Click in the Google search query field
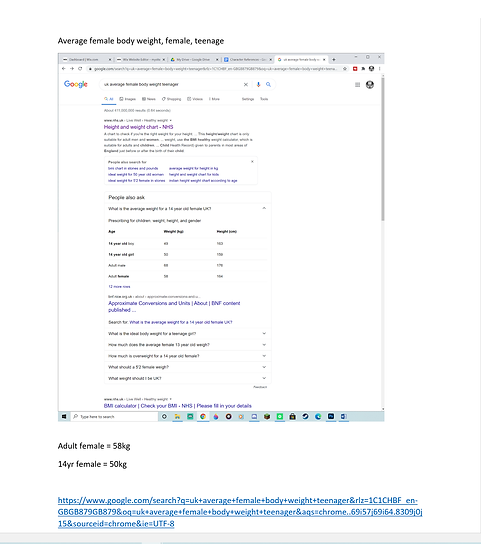481x544 pixels. 172,84
